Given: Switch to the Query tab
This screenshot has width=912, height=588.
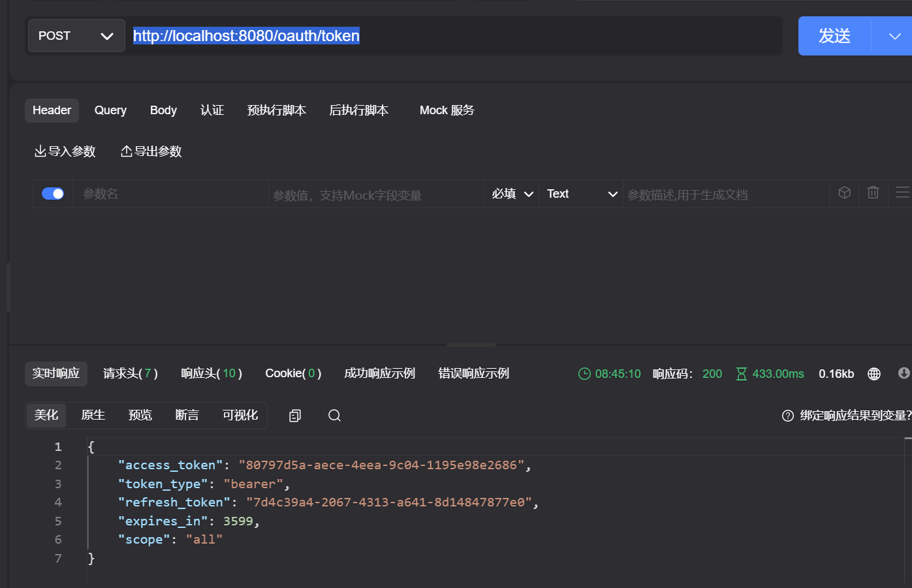Looking at the screenshot, I should click(x=110, y=110).
